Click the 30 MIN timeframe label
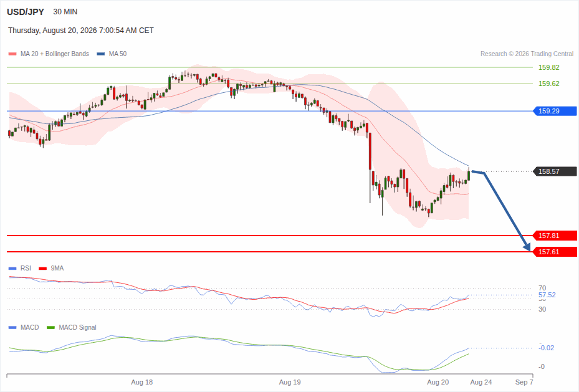The image size is (579, 392). click(x=65, y=12)
